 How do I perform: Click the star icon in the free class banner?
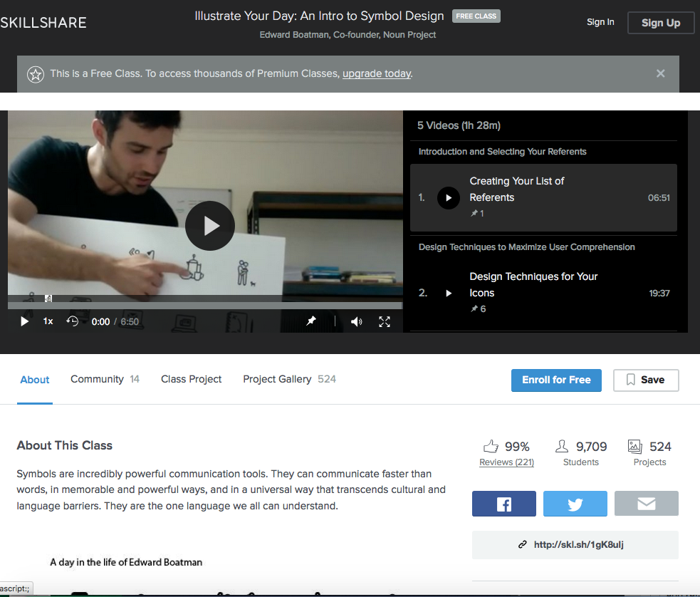(36, 74)
